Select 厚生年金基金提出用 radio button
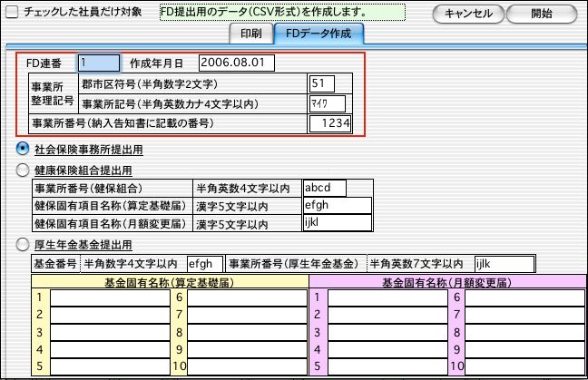Screen dimensions: 588x380 pos(24,245)
